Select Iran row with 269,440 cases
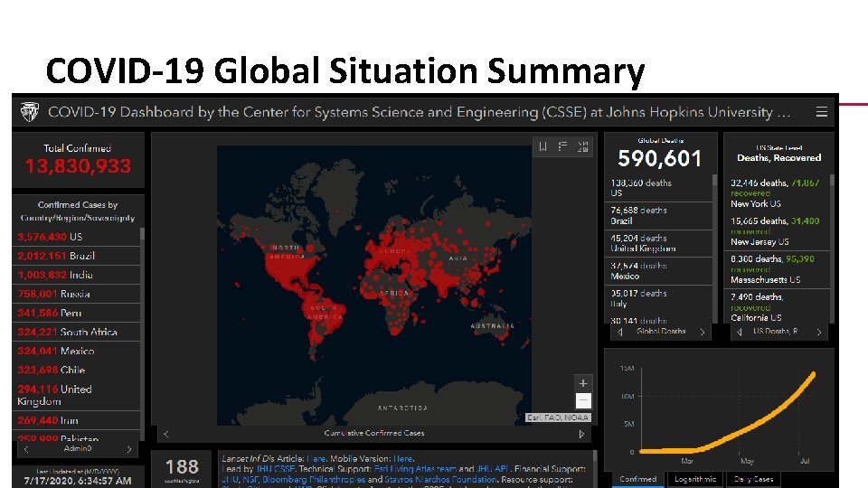This screenshot has height=488, width=868. (x=76, y=420)
